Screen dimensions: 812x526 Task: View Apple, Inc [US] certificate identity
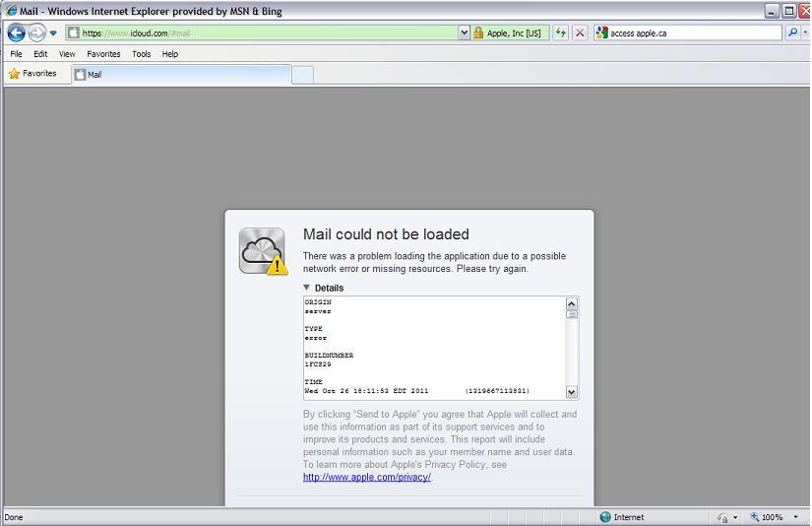click(514, 33)
